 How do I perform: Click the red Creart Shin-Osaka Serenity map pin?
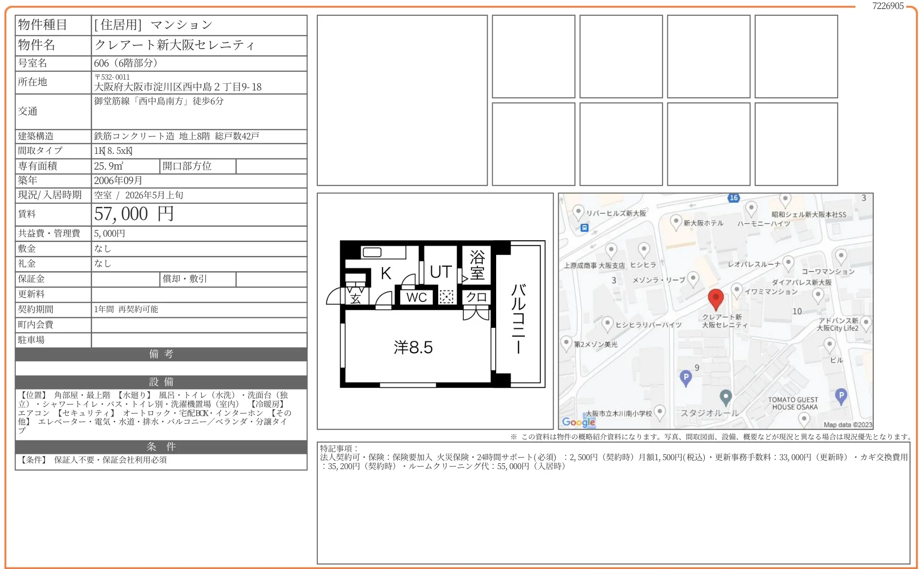(x=715, y=299)
